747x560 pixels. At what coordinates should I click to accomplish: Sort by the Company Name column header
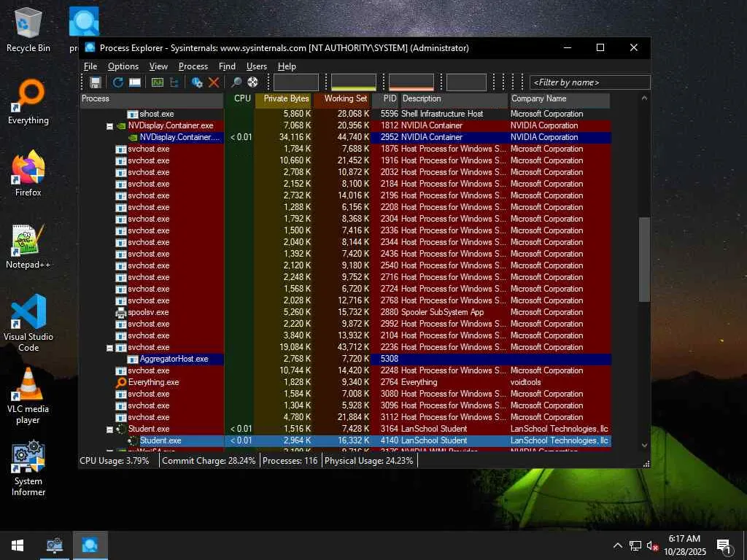pyautogui.click(x=560, y=99)
